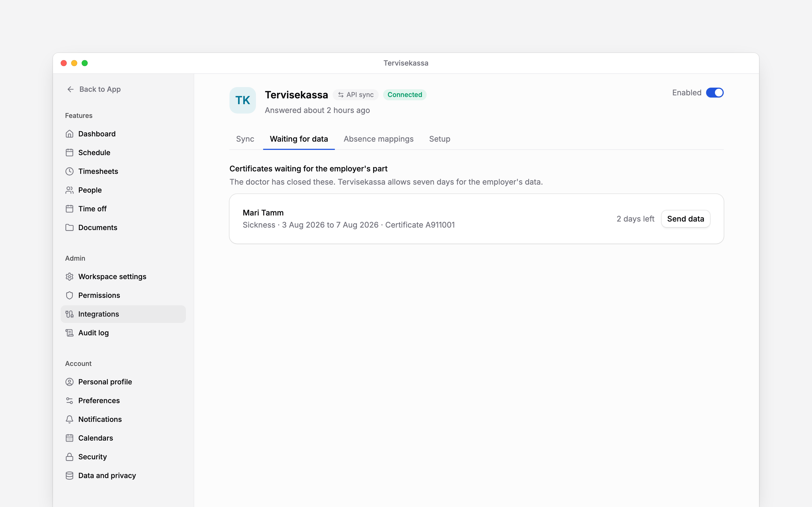
Task: Open the Integrations sidebar item
Action: [x=123, y=314]
